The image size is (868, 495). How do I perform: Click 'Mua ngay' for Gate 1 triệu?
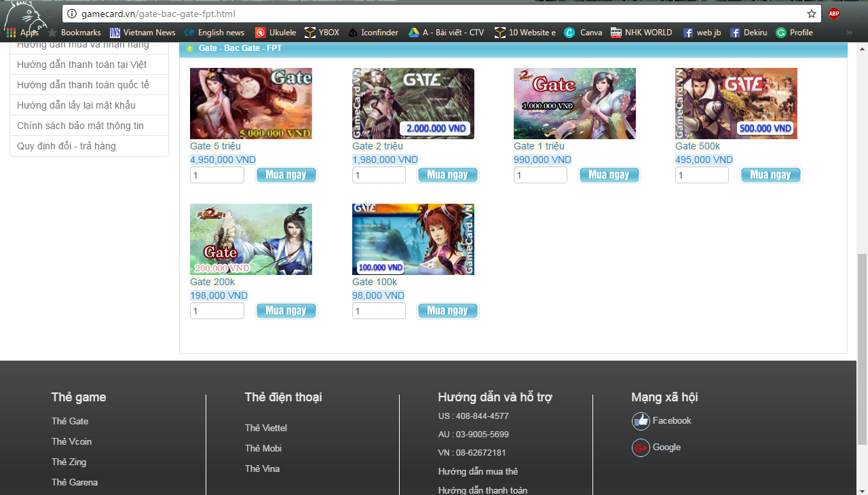click(609, 175)
